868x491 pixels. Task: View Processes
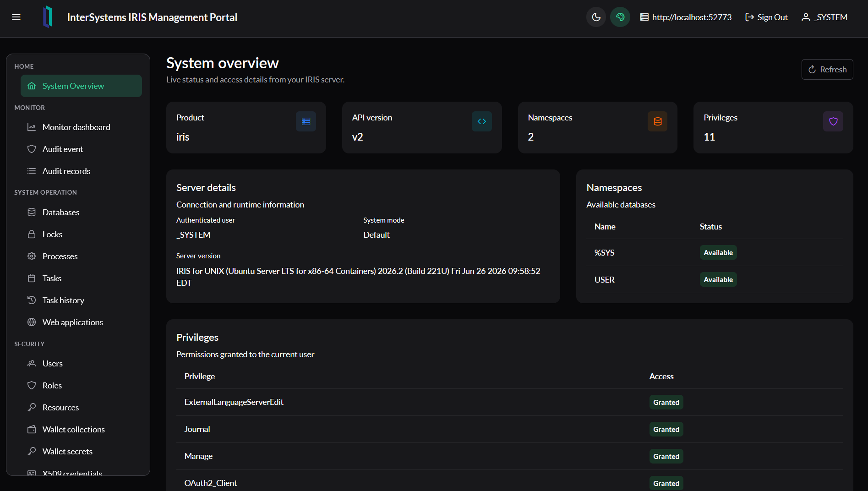pos(81,256)
